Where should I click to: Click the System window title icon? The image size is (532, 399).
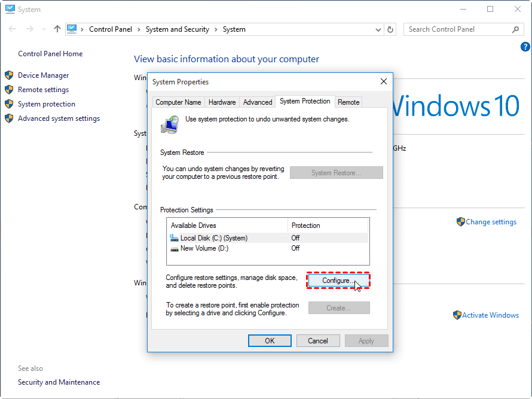point(10,9)
